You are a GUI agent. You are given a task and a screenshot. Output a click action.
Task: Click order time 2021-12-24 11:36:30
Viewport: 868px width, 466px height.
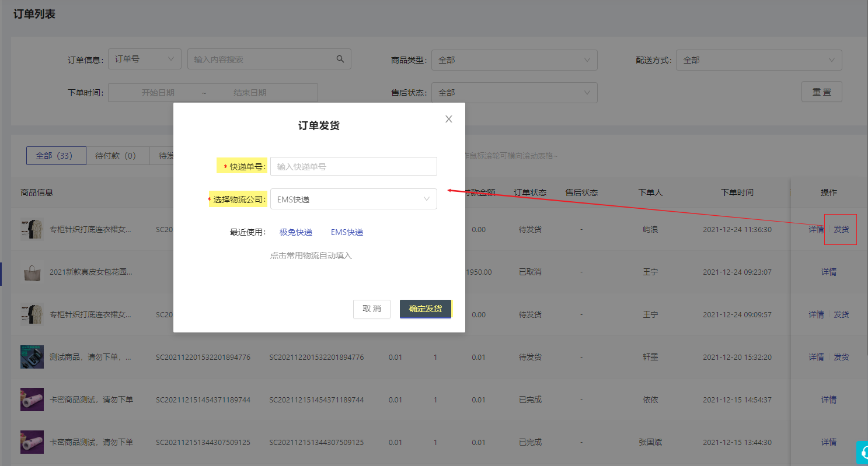pos(737,229)
